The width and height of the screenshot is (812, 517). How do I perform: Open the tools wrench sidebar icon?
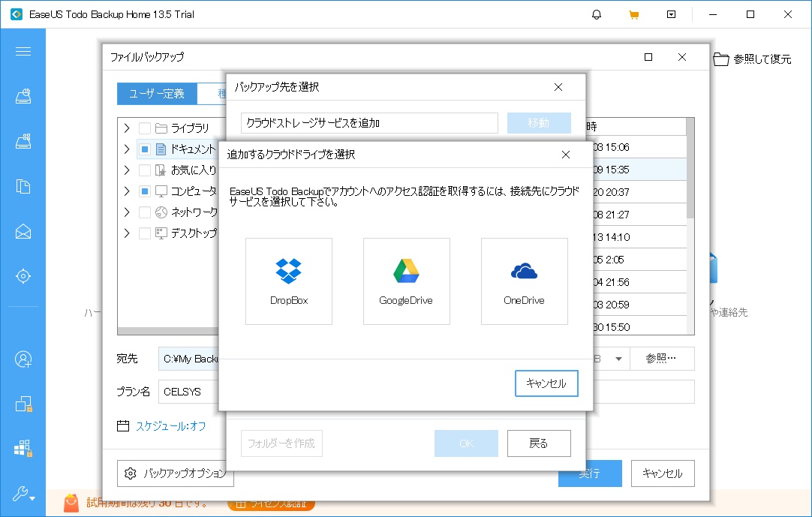23,494
